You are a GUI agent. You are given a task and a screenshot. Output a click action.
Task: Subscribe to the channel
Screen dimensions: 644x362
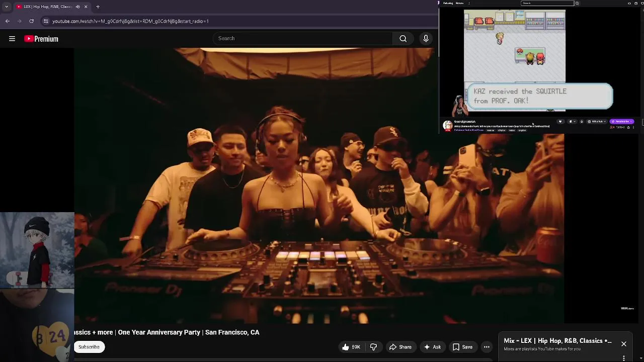[89, 347]
